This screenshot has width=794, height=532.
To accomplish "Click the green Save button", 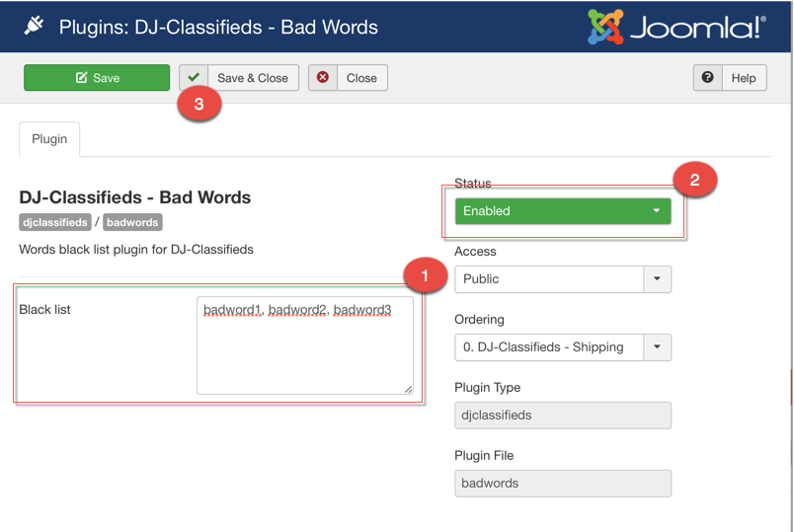I will (x=97, y=77).
